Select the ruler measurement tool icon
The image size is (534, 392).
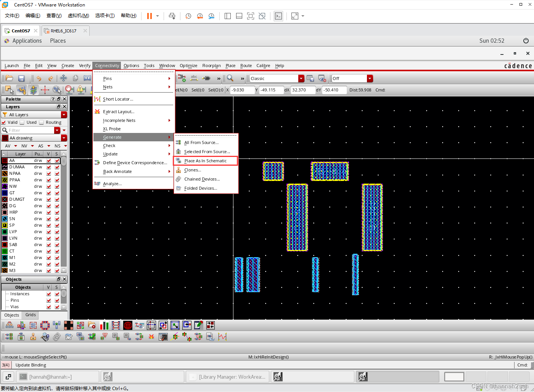[46, 90]
